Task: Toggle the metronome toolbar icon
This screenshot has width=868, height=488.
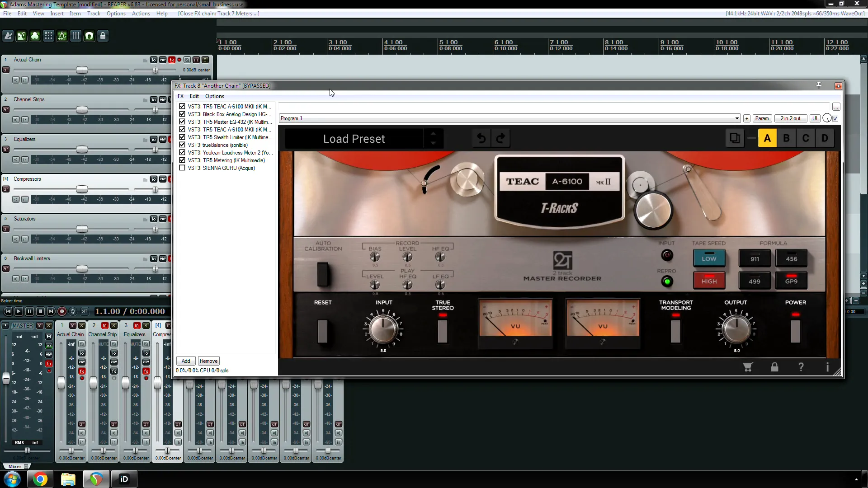Action: point(8,36)
